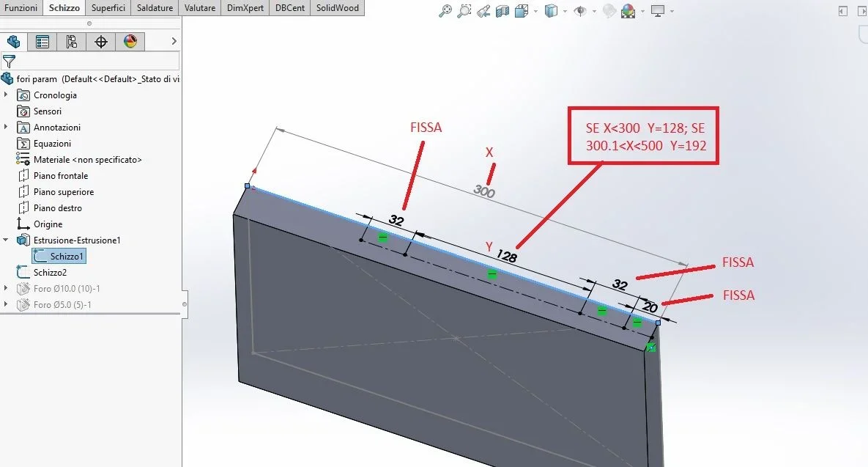
Task: Collapse the Estrusione-Estrusione1 feature node
Action: tap(6, 240)
